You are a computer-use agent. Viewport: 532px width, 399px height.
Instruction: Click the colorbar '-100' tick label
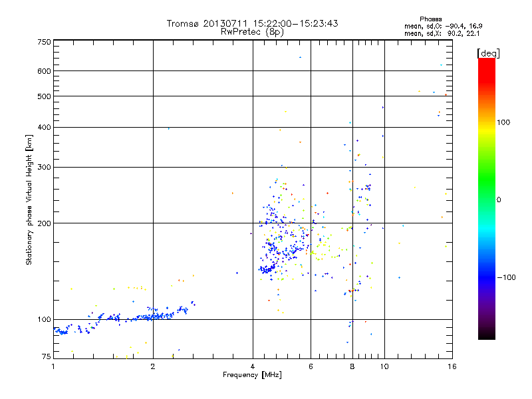(507, 277)
